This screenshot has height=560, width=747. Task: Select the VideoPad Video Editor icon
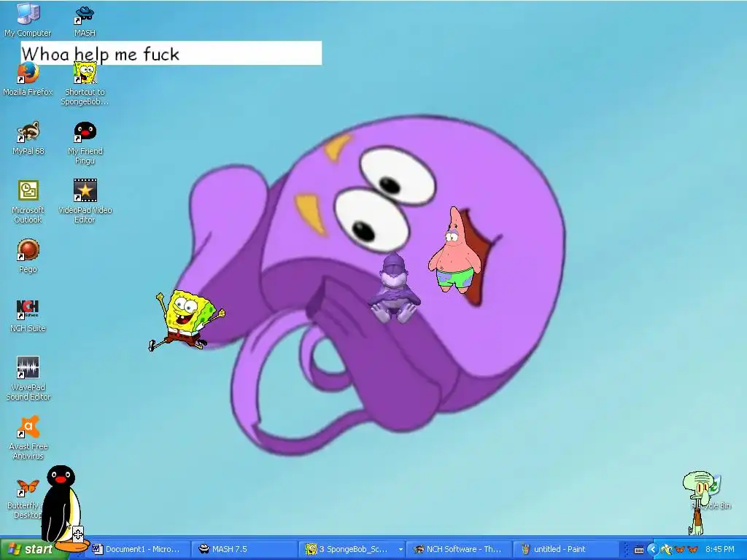pos(85,202)
